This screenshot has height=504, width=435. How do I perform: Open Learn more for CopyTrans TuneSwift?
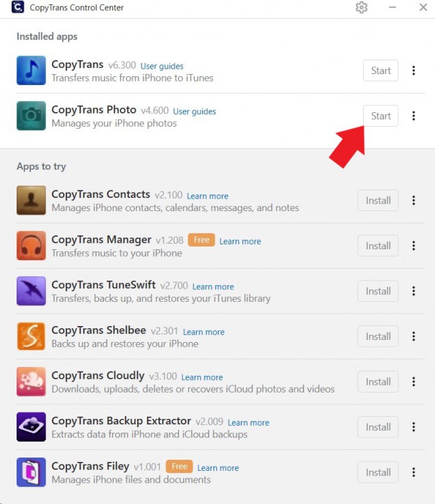[213, 287]
